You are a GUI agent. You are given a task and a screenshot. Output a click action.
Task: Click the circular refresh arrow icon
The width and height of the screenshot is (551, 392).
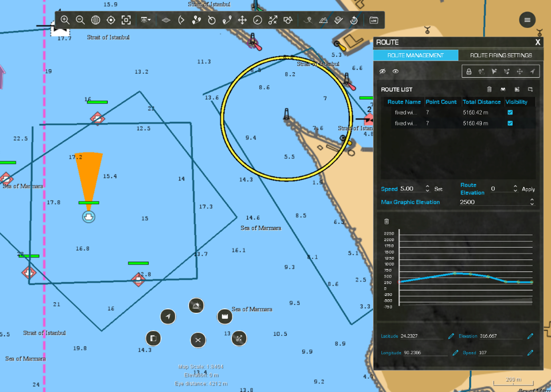[354, 20]
